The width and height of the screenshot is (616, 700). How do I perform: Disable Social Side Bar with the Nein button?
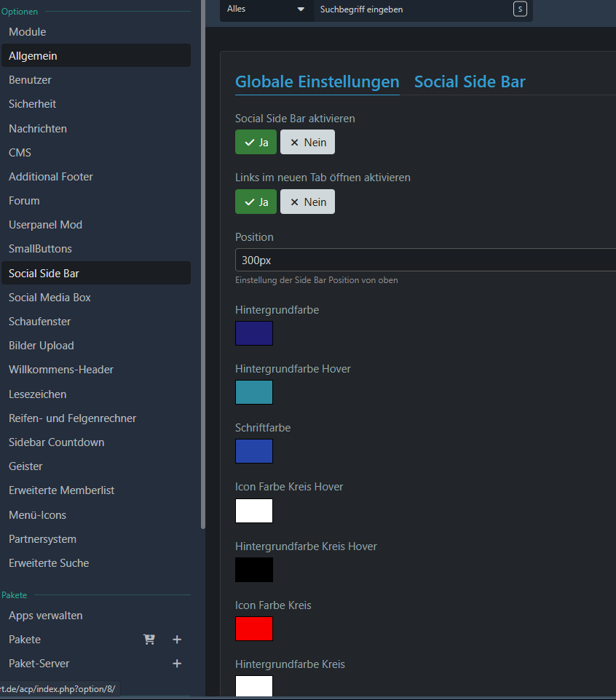[307, 143]
